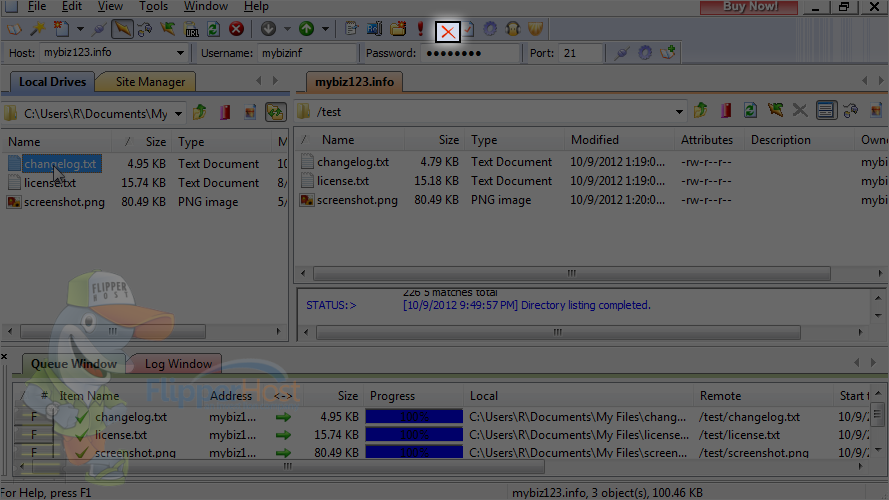Select license.txt in the local pane
The height and width of the screenshot is (500, 889).
pyautogui.click(x=50, y=183)
